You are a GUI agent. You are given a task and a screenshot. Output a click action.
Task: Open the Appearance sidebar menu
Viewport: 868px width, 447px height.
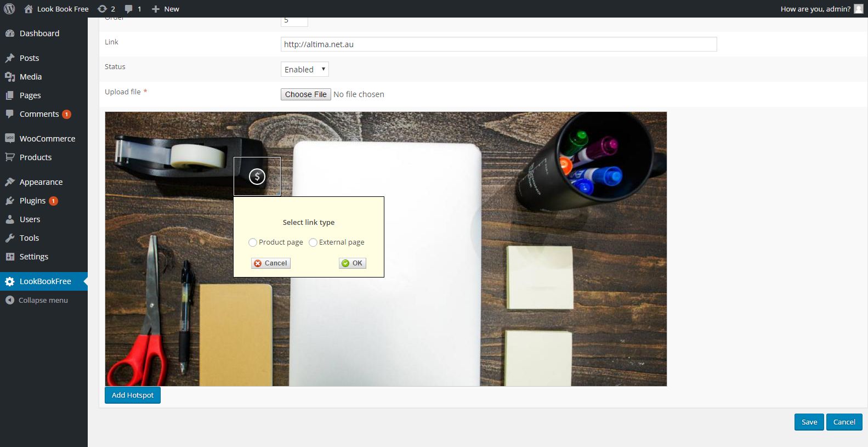point(41,182)
